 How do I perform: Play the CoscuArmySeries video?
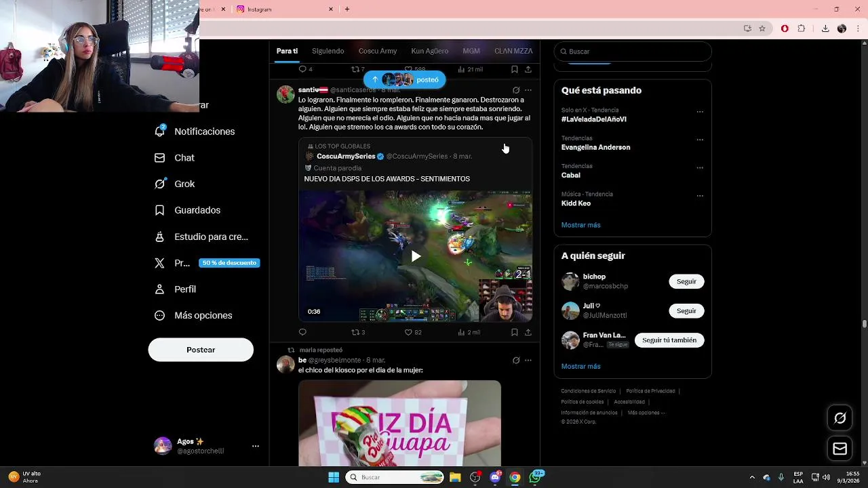416,256
